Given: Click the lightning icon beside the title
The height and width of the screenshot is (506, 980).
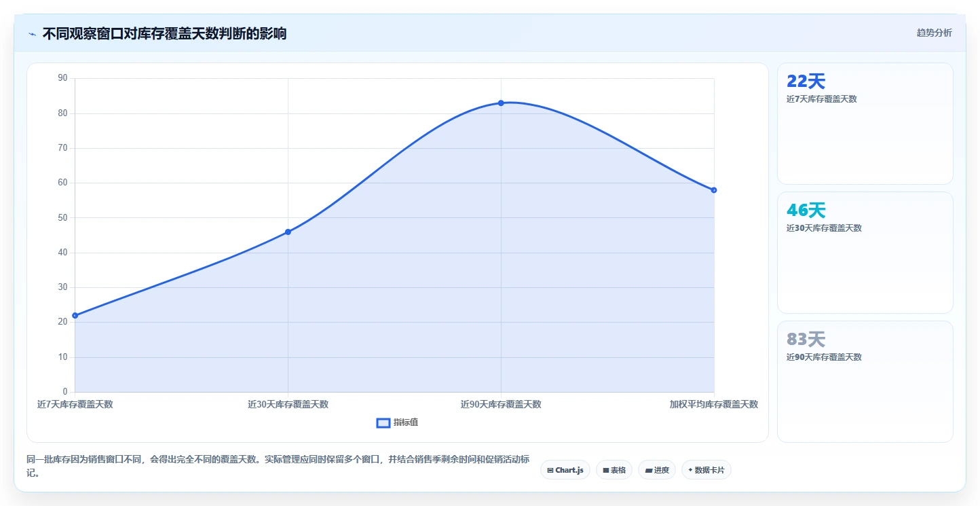Looking at the screenshot, I should click(x=32, y=33).
